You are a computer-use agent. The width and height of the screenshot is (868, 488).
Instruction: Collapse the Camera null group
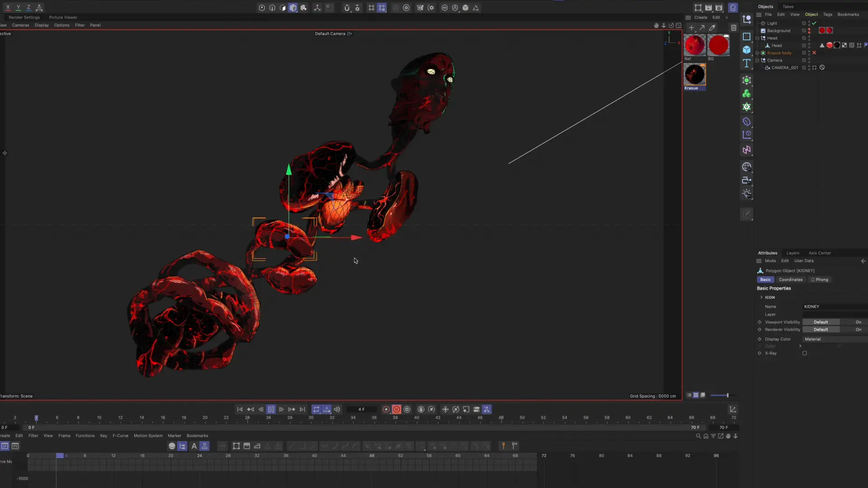(757, 60)
